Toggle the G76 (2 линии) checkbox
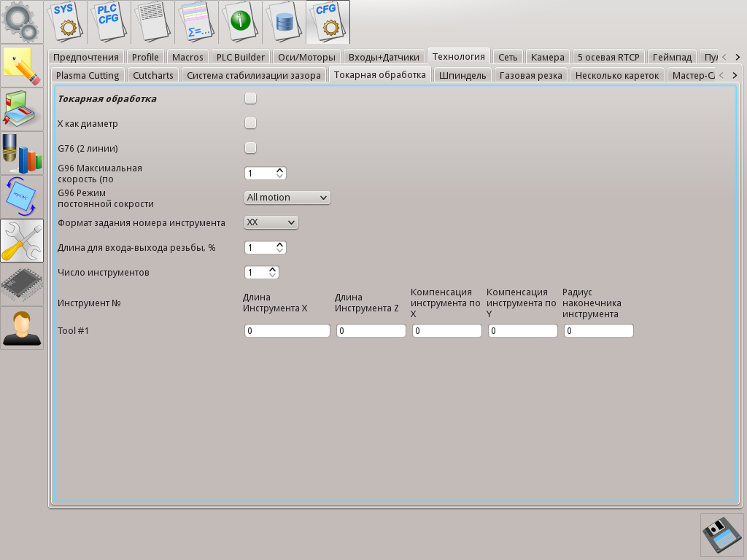747x560 pixels. coord(251,147)
